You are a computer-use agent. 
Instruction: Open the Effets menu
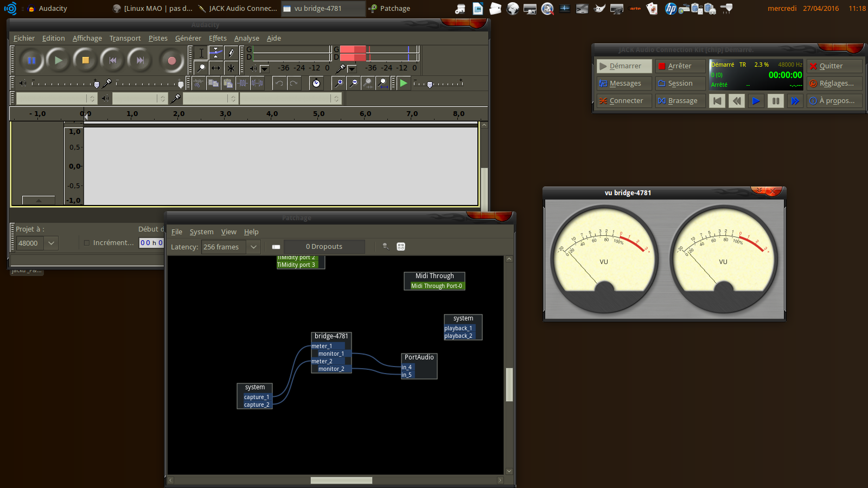coord(218,38)
